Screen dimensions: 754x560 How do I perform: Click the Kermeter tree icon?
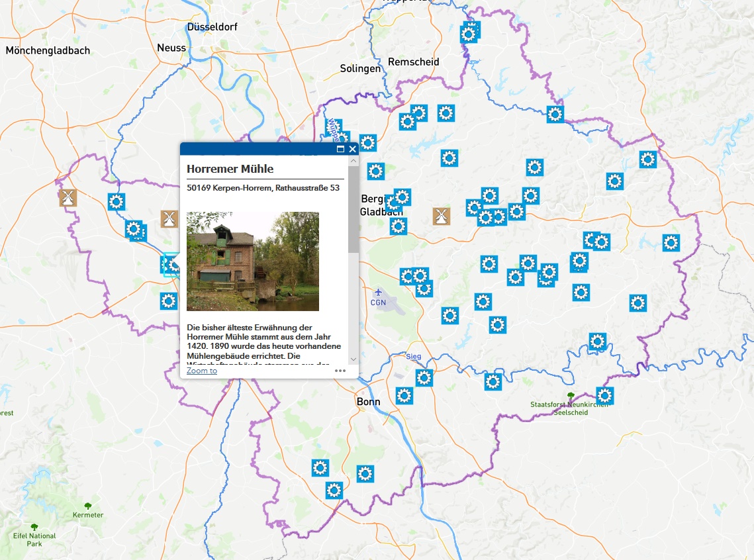88,506
